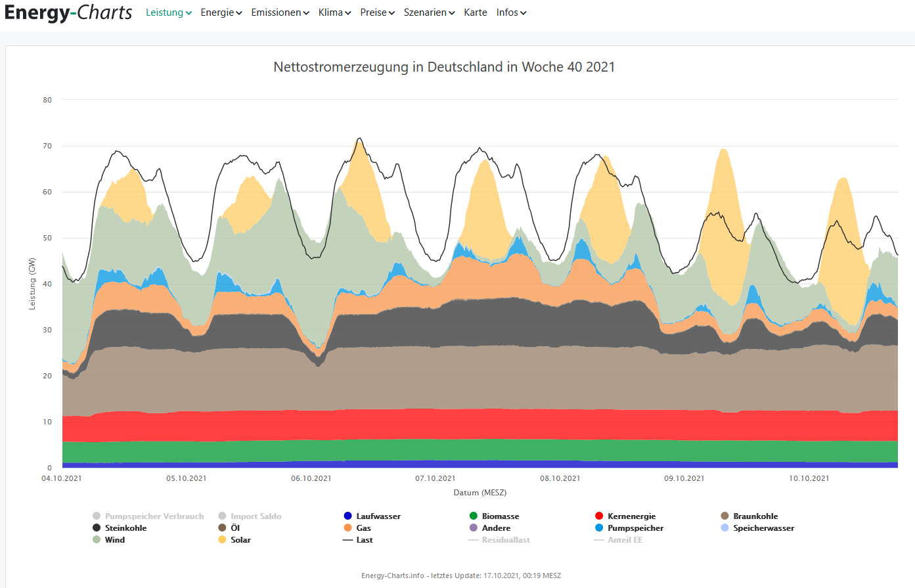This screenshot has height=588, width=915.
Task: Open the Leistung menu
Action: [169, 12]
